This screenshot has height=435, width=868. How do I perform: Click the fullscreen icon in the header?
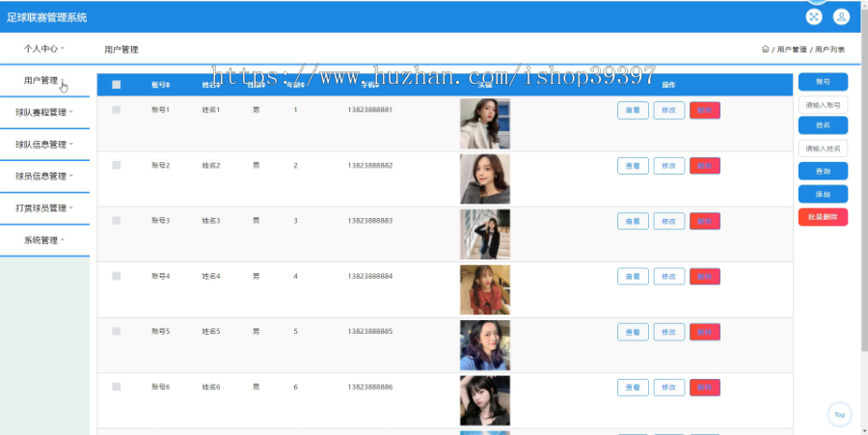tap(814, 16)
